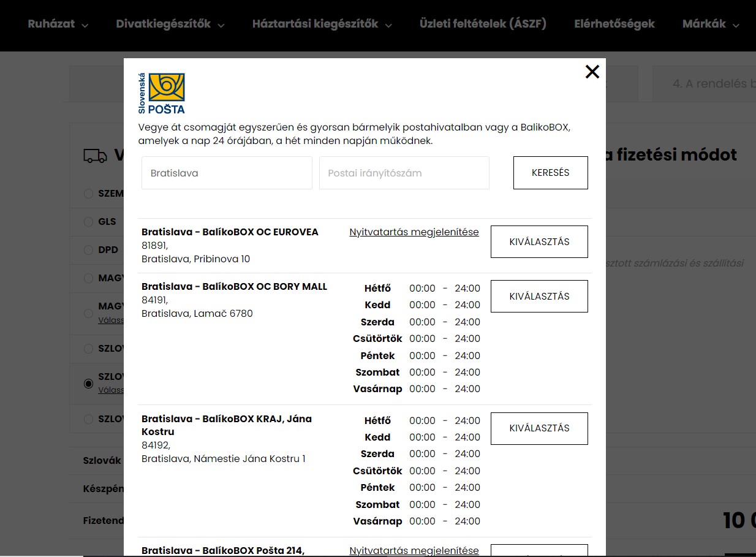Close the Slovenská Pošta pickup dialog
The width and height of the screenshot is (756, 557).
coord(592,72)
